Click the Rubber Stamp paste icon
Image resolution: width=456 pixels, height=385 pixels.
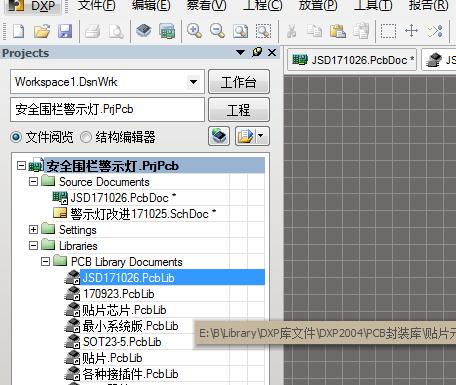361,31
